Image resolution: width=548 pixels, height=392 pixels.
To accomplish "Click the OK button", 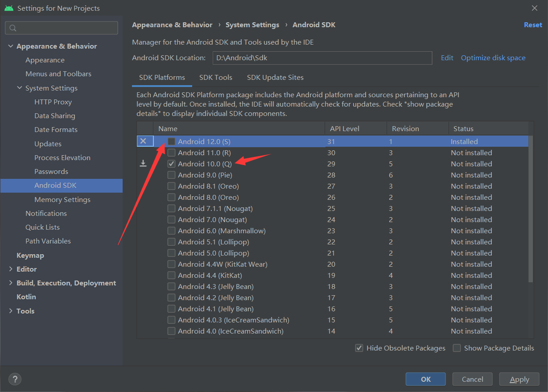I will pos(426,379).
